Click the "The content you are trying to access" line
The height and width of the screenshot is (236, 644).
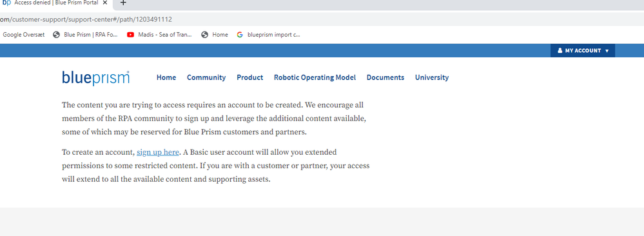pos(213,105)
